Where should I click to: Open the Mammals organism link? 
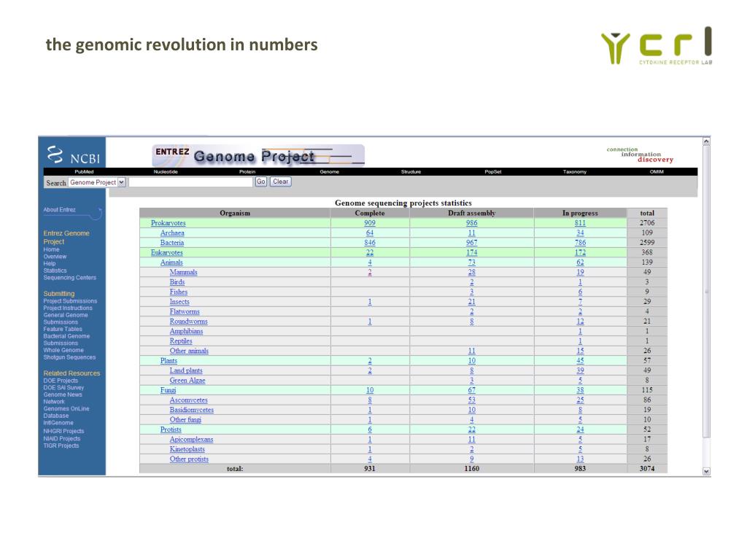[x=183, y=273]
